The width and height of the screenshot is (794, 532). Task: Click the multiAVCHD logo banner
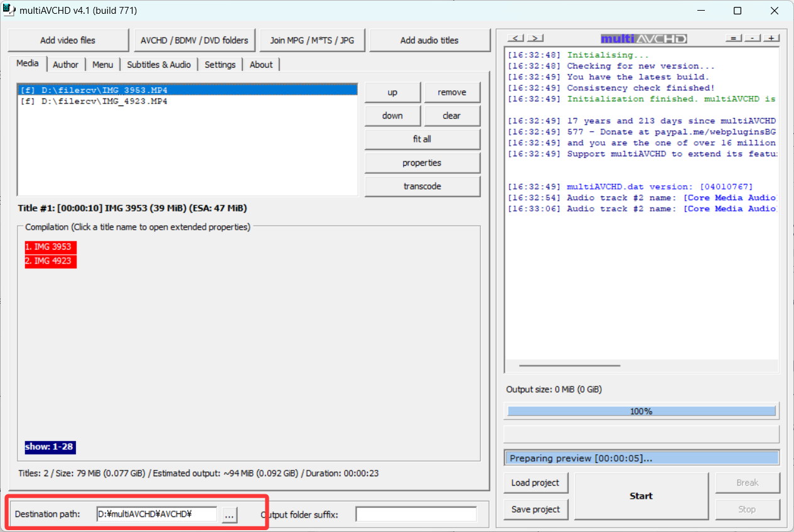point(643,39)
